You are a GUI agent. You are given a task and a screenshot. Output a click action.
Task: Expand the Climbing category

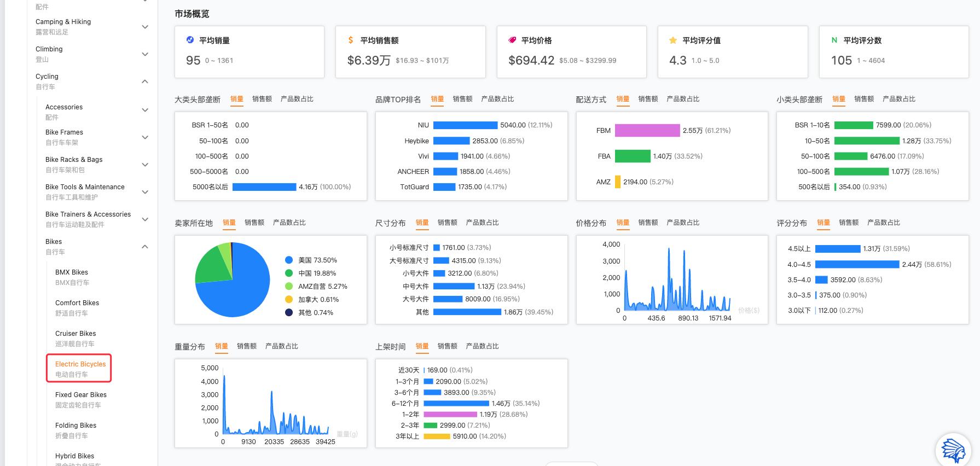145,54
